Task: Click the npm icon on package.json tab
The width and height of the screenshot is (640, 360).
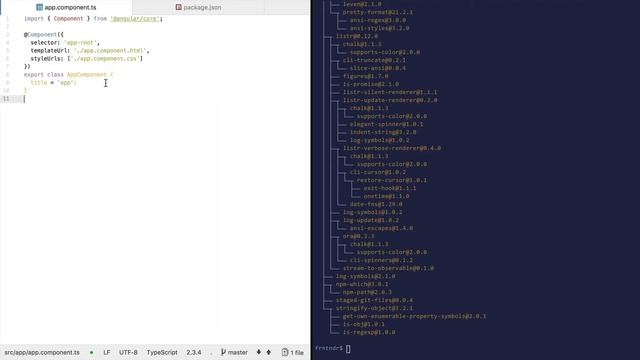Action: click(178, 7)
